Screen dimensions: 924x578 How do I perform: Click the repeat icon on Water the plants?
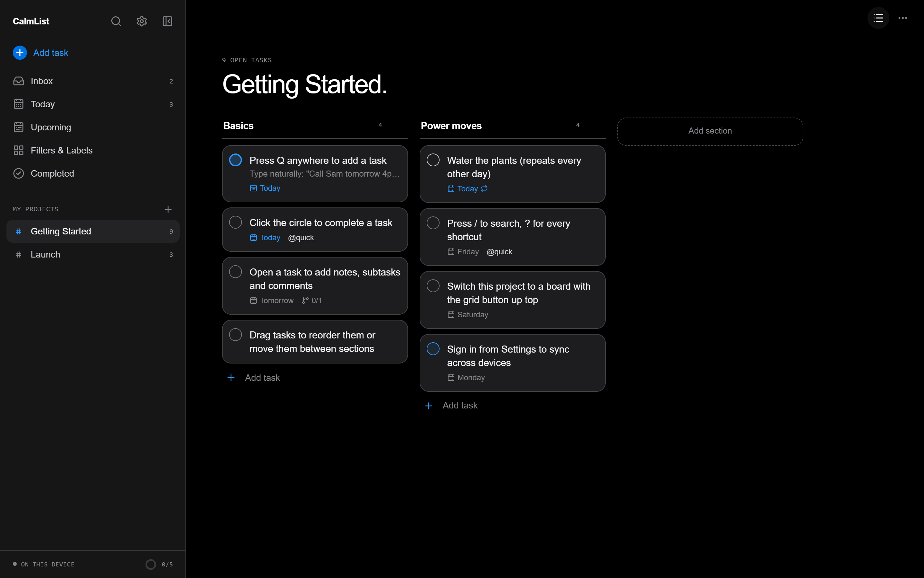[484, 188]
